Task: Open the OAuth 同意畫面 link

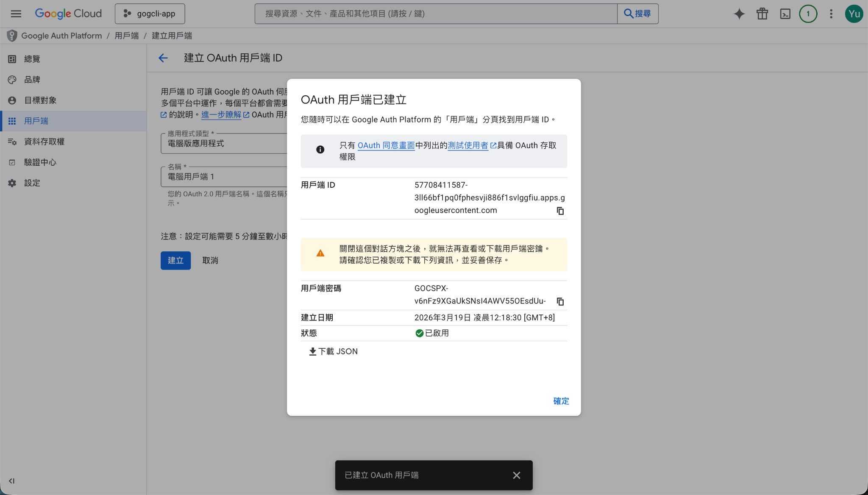Action: point(386,145)
